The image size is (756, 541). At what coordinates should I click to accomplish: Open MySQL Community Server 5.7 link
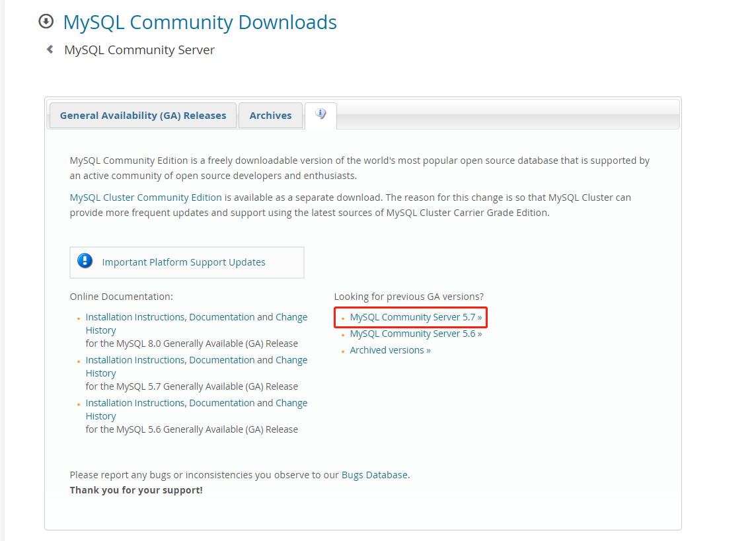point(416,317)
